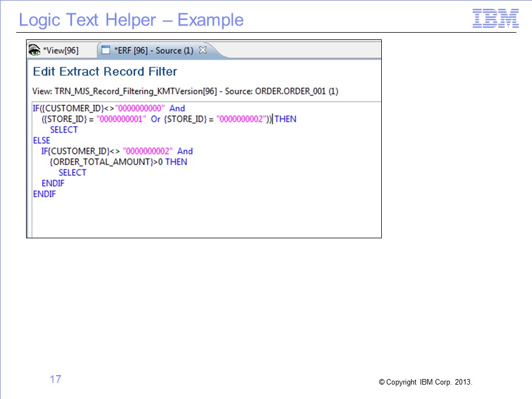Click the first SELECT statement
This screenshot has width=532, height=399.
click(x=64, y=130)
